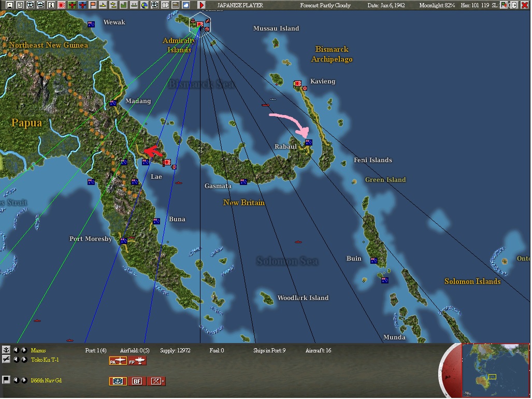Select the Australian flag at Wewak
Viewport: 532px width, 399px height.
point(91,24)
